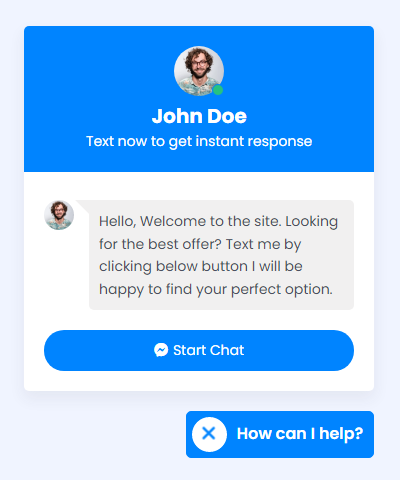Select "clicking below button I will be" text

[x=201, y=267]
